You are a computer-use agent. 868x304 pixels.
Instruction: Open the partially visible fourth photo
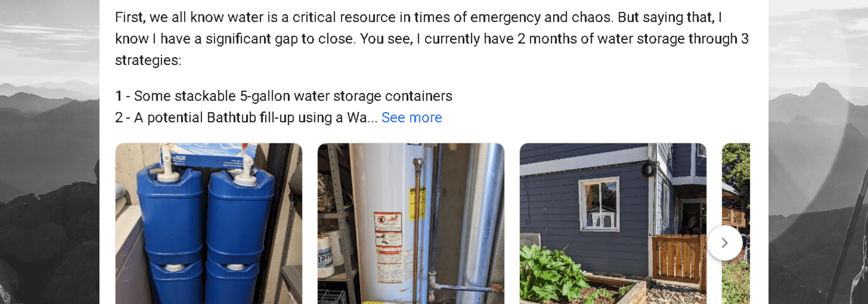tap(736, 223)
